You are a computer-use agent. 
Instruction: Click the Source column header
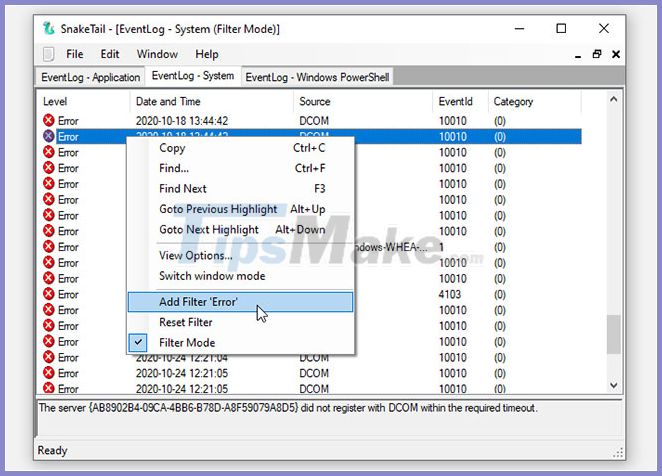[363, 101]
